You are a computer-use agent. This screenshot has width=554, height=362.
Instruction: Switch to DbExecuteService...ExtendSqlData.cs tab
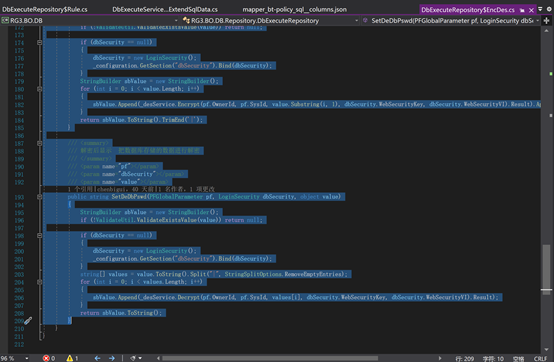point(165,10)
